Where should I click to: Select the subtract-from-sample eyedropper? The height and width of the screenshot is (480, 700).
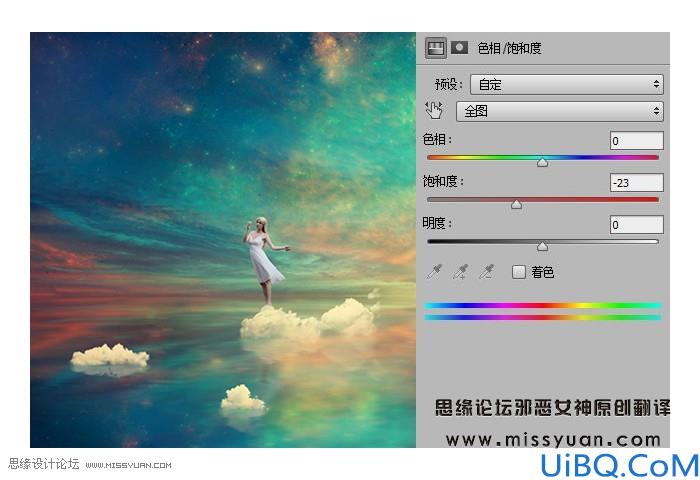coord(486,271)
